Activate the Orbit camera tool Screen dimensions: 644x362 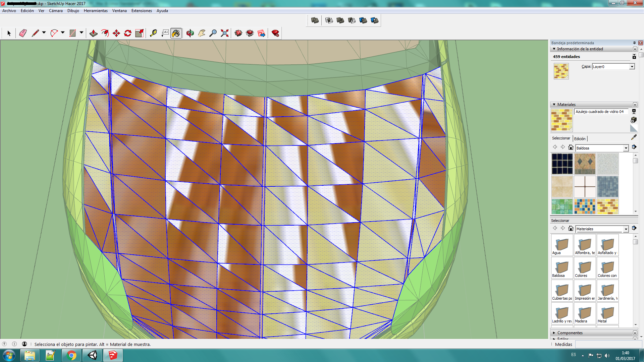(x=190, y=33)
